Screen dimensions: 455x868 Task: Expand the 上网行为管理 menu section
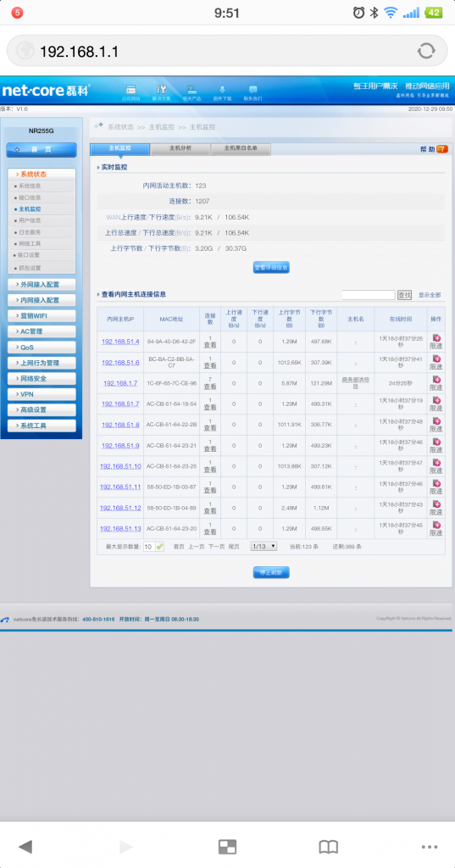click(x=42, y=363)
